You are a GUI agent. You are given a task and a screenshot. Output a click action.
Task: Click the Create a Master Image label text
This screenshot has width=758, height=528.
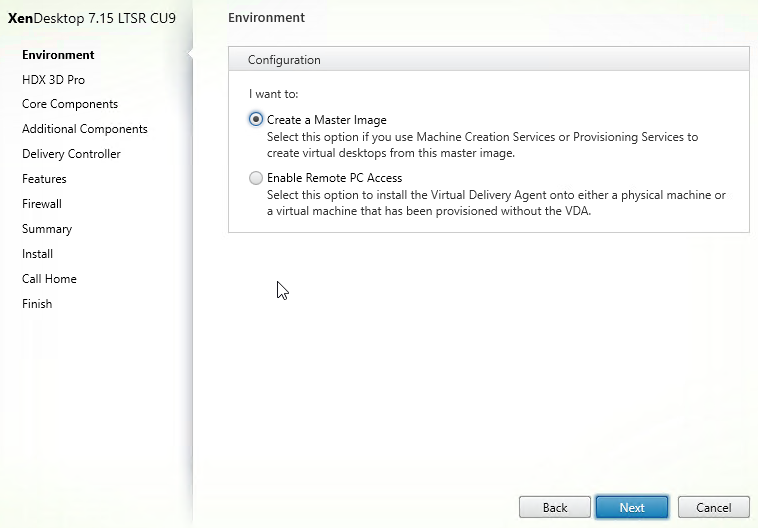coord(327,120)
